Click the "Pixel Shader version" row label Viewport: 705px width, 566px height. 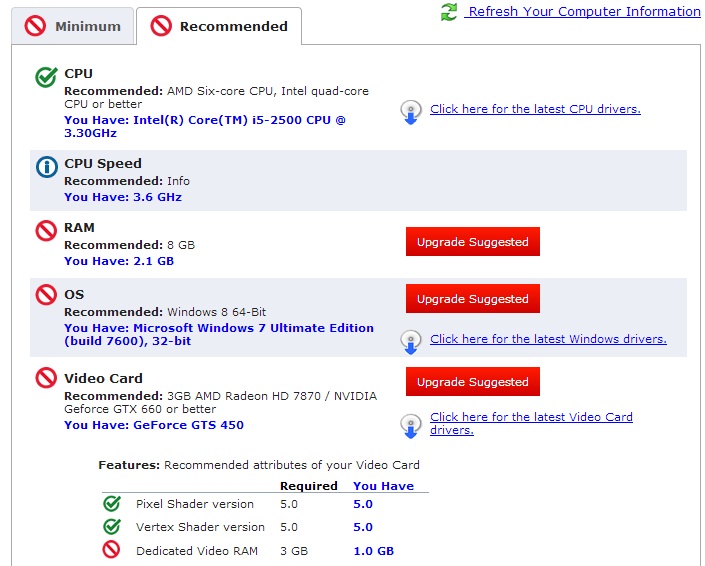point(195,504)
